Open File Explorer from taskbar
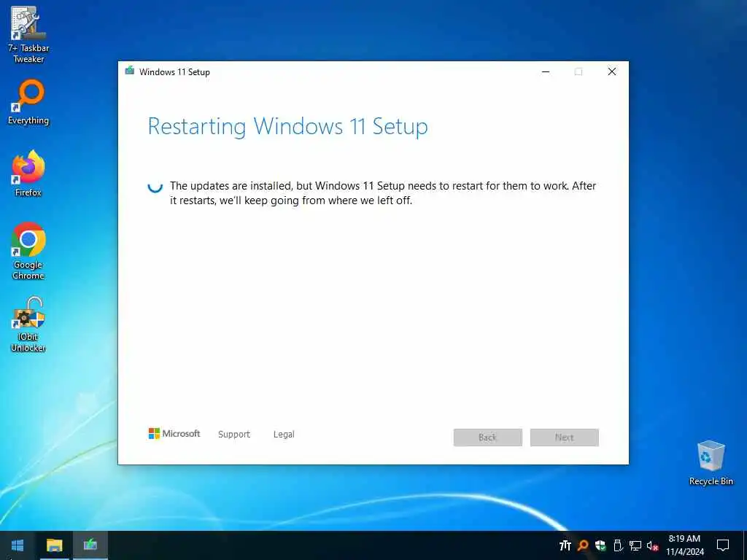The width and height of the screenshot is (747, 560). click(x=54, y=545)
